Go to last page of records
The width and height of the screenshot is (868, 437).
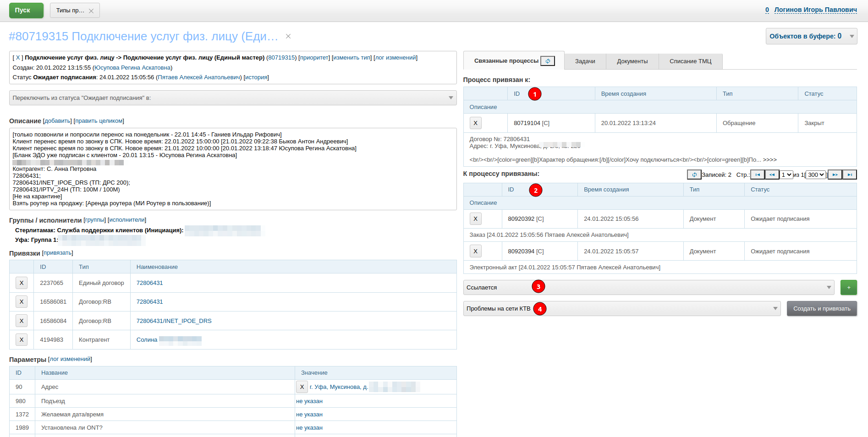[x=850, y=175]
